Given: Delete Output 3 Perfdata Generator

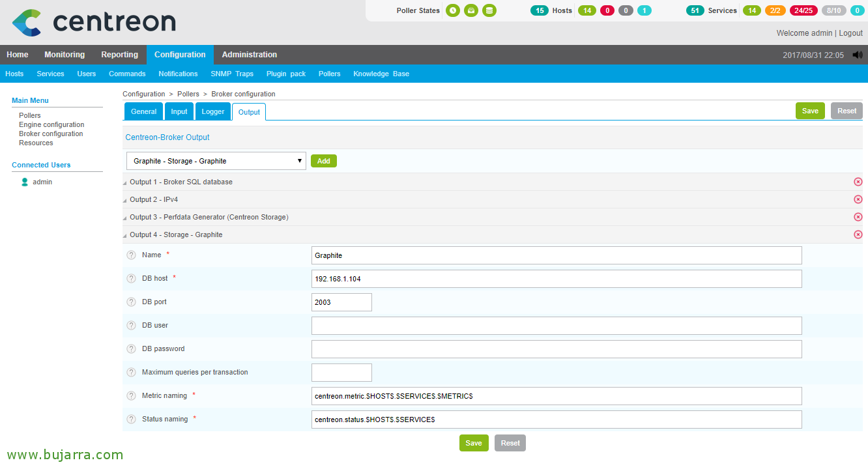Looking at the screenshot, I should pyautogui.click(x=858, y=217).
